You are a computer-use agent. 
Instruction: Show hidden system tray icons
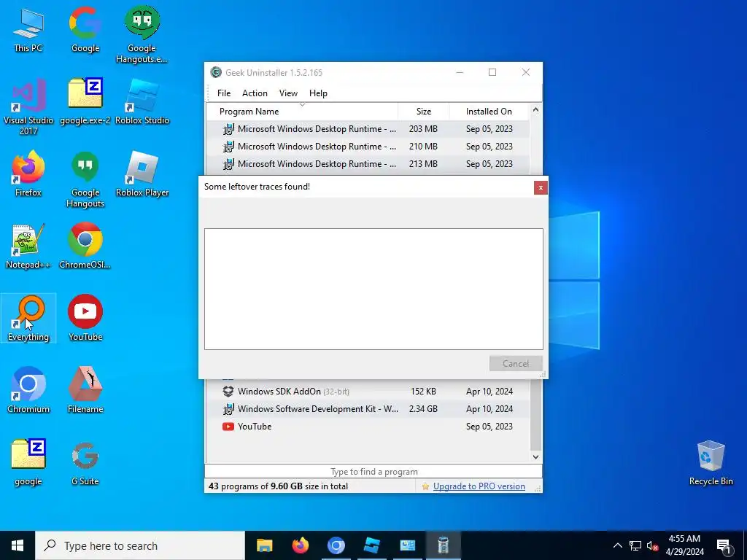coord(617,545)
